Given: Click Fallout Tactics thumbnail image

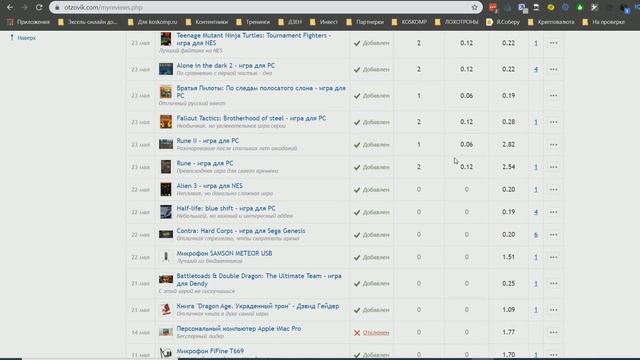Looking at the screenshot, I should pyautogui.click(x=166, y=122).
